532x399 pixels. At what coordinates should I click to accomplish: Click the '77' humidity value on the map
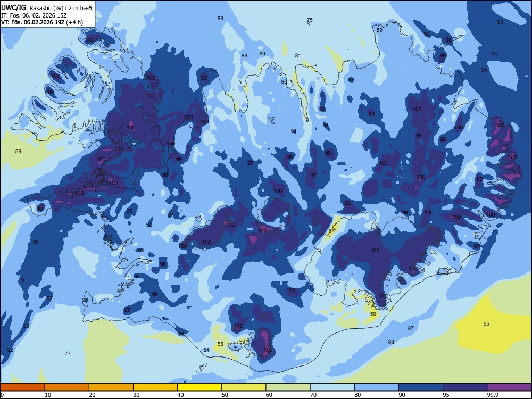pyautogui.click(x=68, y=354)
